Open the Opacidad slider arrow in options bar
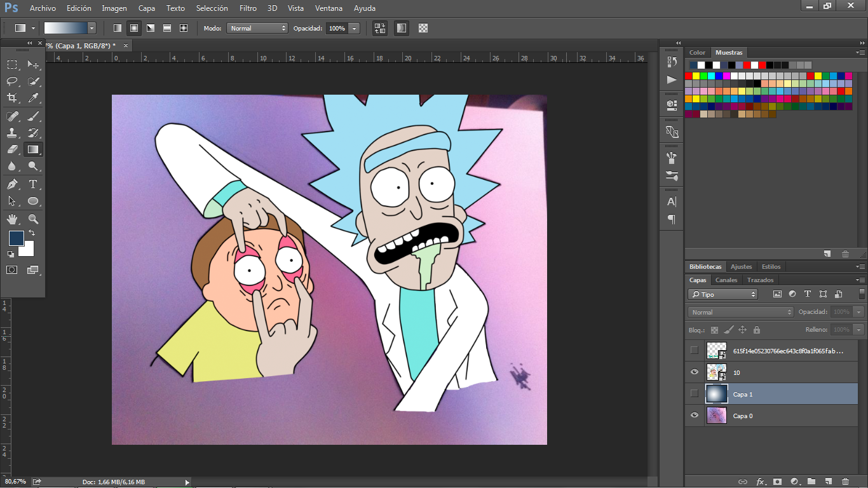Screen dimensions: 868x488 click(354, 28)
